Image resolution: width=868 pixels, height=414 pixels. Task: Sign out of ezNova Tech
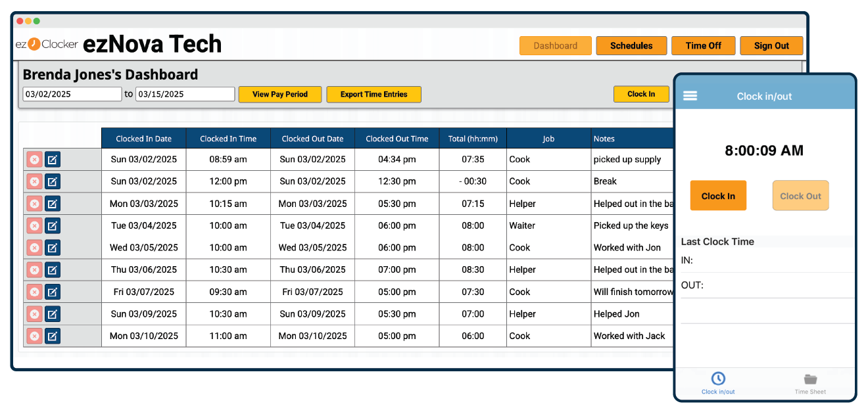[x=771, y=45]
